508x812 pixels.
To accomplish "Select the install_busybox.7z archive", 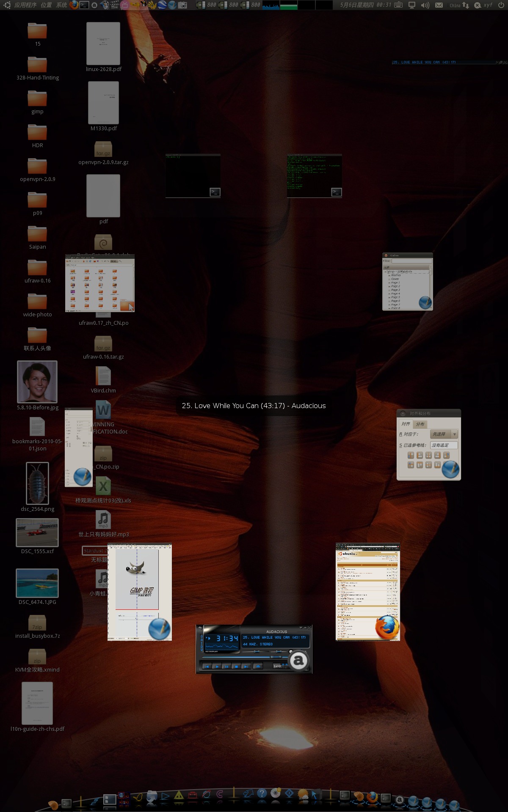I will coord(37,626).
